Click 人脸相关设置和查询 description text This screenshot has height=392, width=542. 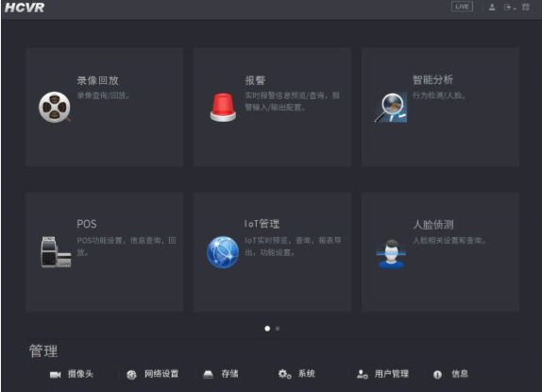pos(449,241)
